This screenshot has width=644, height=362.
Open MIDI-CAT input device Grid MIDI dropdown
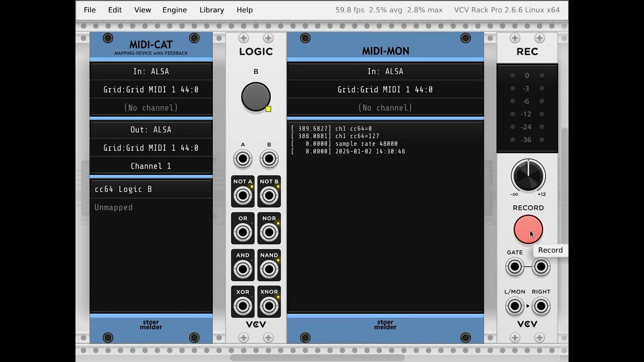(x=151, y=89)
